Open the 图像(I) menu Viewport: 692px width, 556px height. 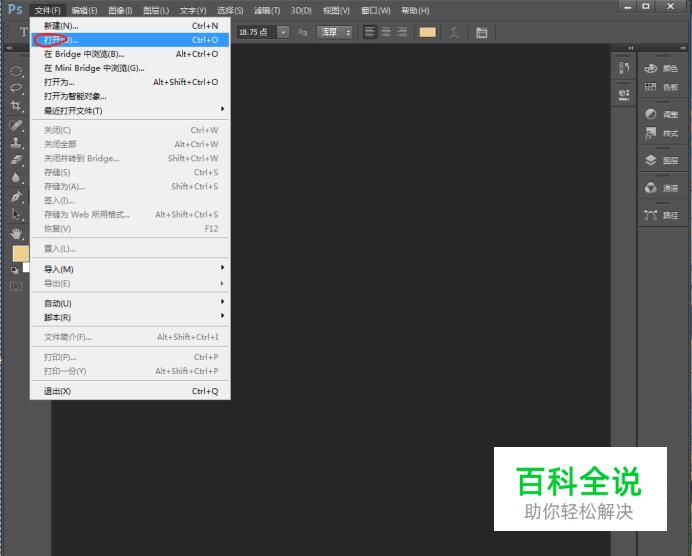click(120, 11)
